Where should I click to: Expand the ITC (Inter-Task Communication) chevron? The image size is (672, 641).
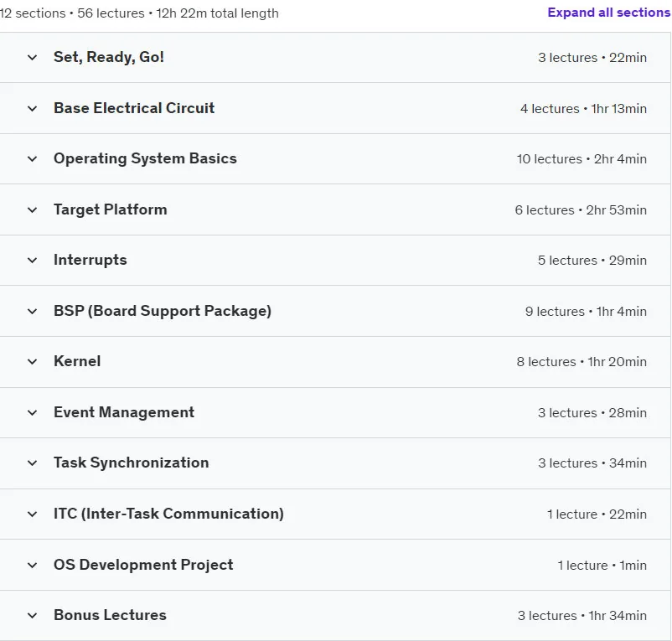point(32,514)
